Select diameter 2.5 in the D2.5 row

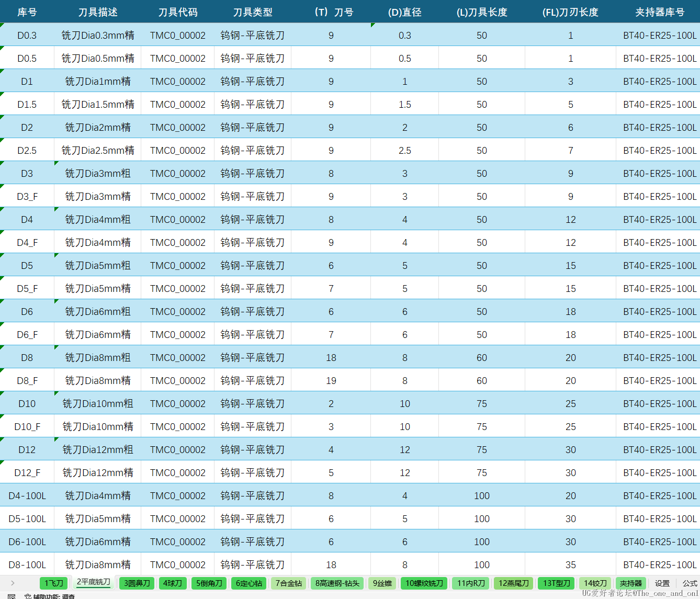(x=405, y=150)
